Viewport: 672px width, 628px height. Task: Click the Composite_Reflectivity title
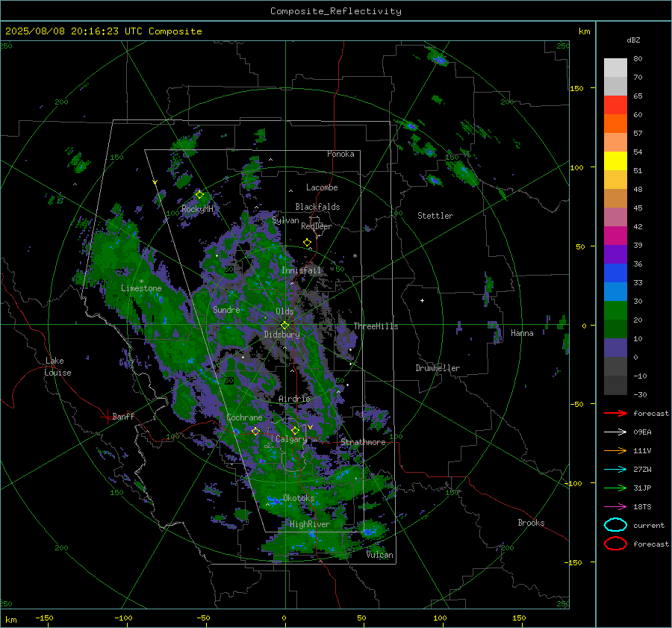335,11
